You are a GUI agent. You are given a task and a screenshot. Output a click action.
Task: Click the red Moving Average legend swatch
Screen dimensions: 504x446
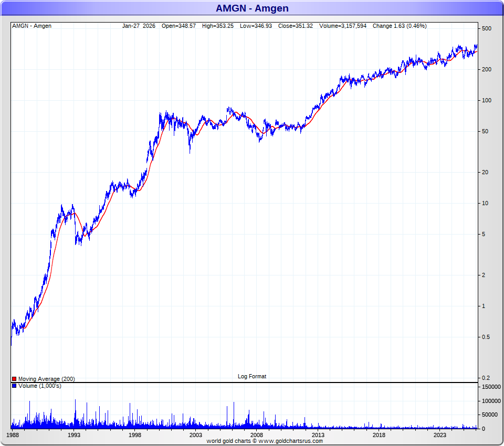(x=14, y=379)
